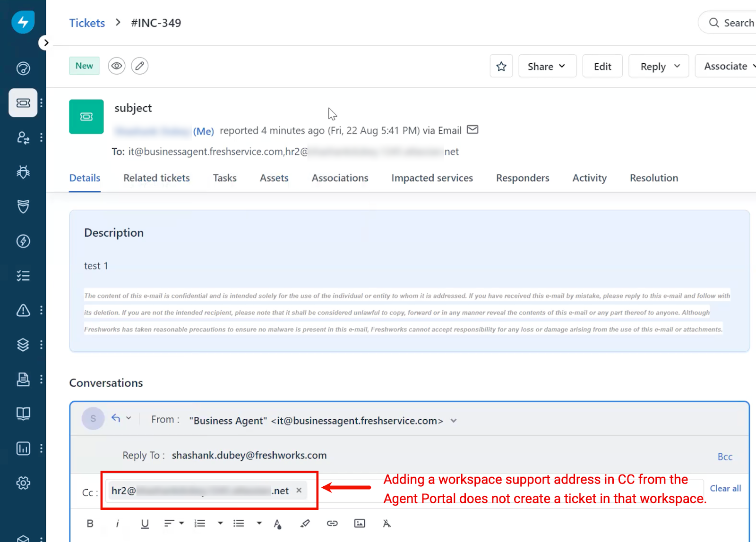This screenshot has width=756, height=542.
Task: Click the email envelope source icon
Action: point(472,129)
